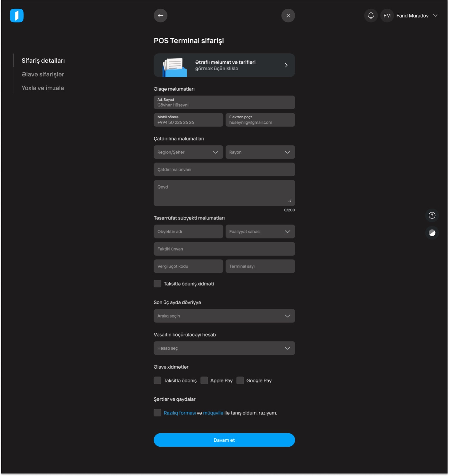
Task: Enable Google Pay checkbox
Action: tap(240, 380)
